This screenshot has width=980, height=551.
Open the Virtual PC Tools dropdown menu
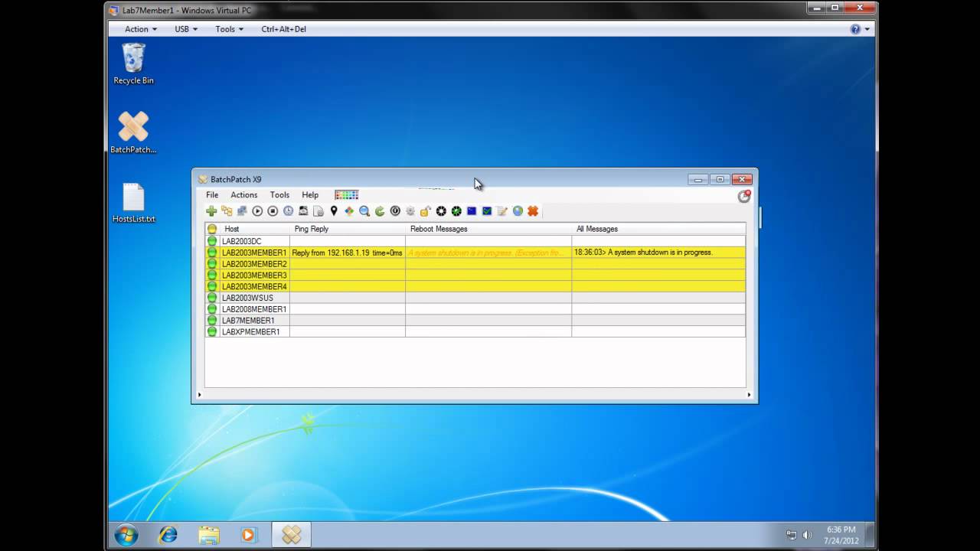[x=229, y=29]
